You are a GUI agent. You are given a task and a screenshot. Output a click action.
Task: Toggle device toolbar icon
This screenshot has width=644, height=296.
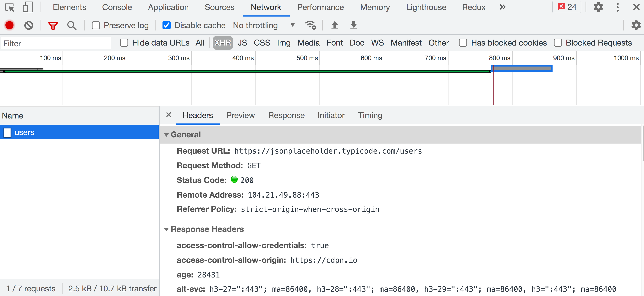click(28, 7)
